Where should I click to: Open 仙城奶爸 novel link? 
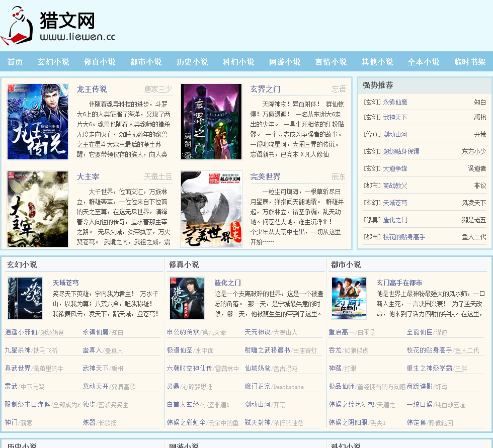[258, 368]
